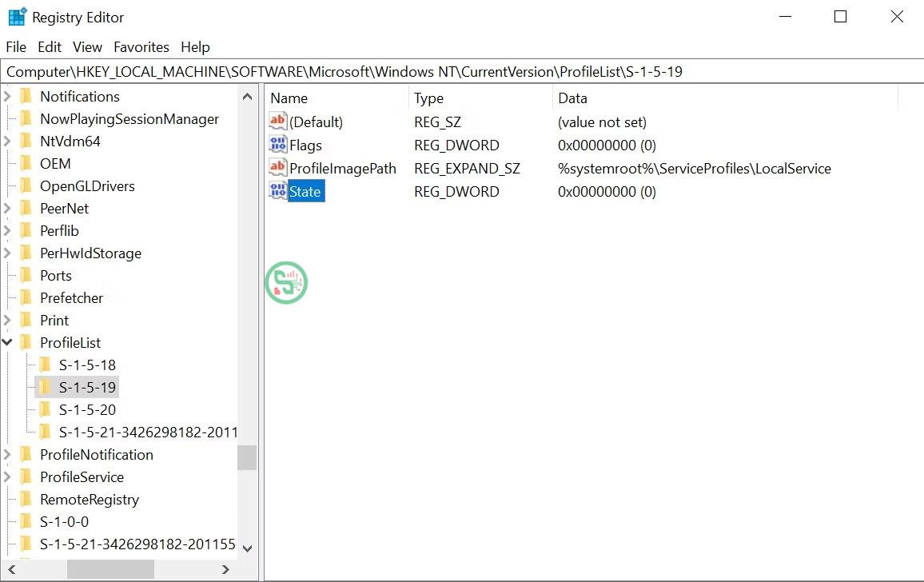Open the Help menu
The image size is (924, 582).
(x=195, y=46)
